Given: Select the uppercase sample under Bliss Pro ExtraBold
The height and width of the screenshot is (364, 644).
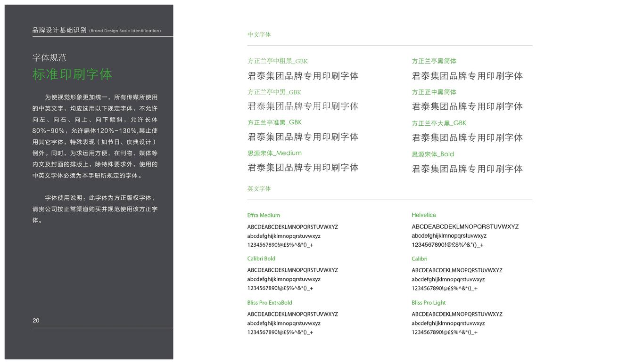Looking at the screenshot, I should pos(293,314).
